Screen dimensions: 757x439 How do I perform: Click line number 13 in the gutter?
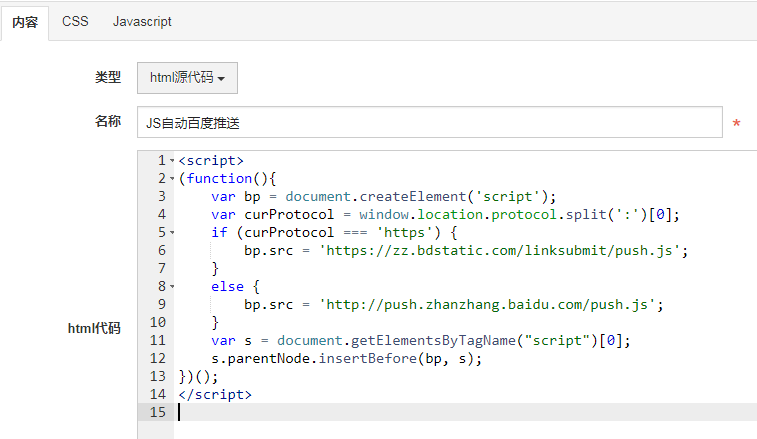(158, 377)
